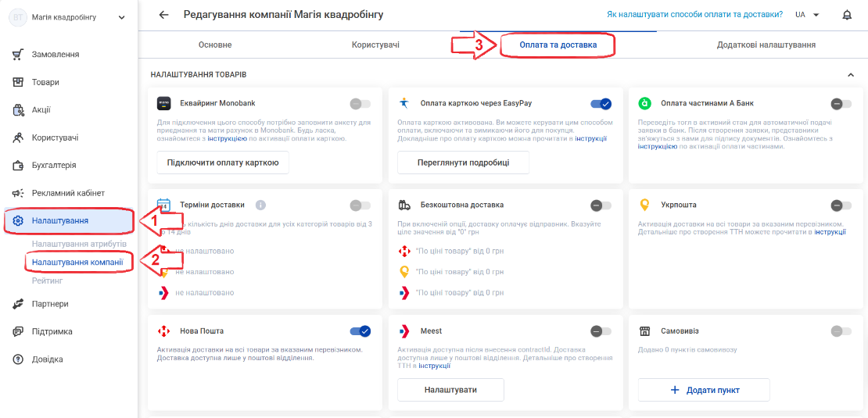Open notifications bell icon
This screenshot has width=868, height=418.
(847, 15)
